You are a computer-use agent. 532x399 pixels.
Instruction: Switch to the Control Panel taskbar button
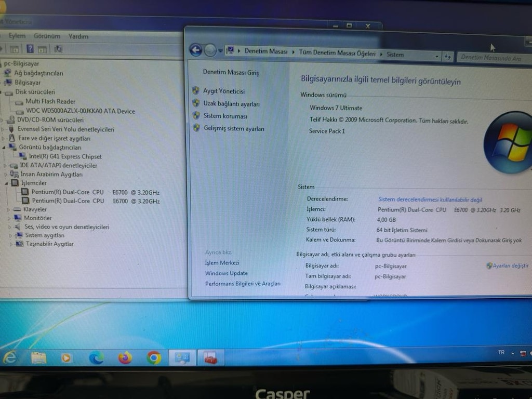pyautogui.click(x=182, y=358)
